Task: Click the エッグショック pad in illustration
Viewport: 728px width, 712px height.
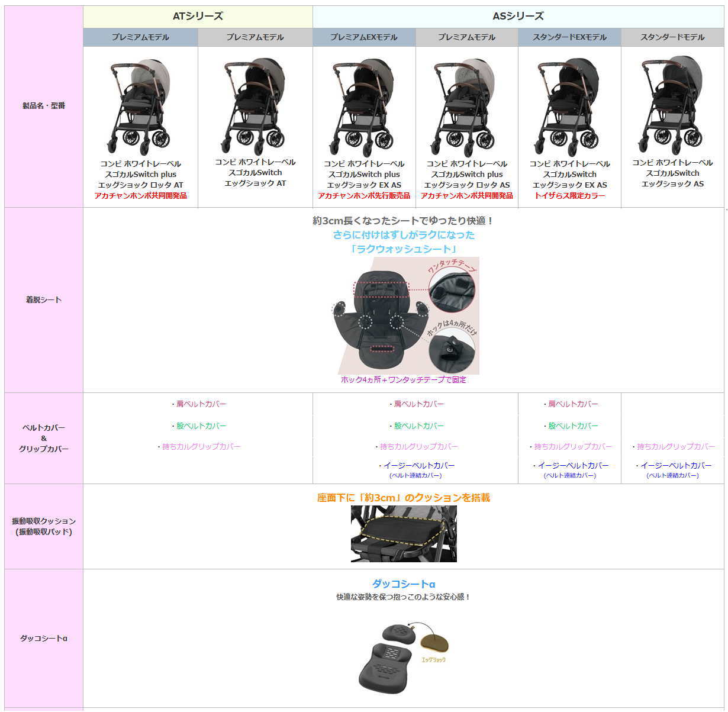Action: pos(434,643)
